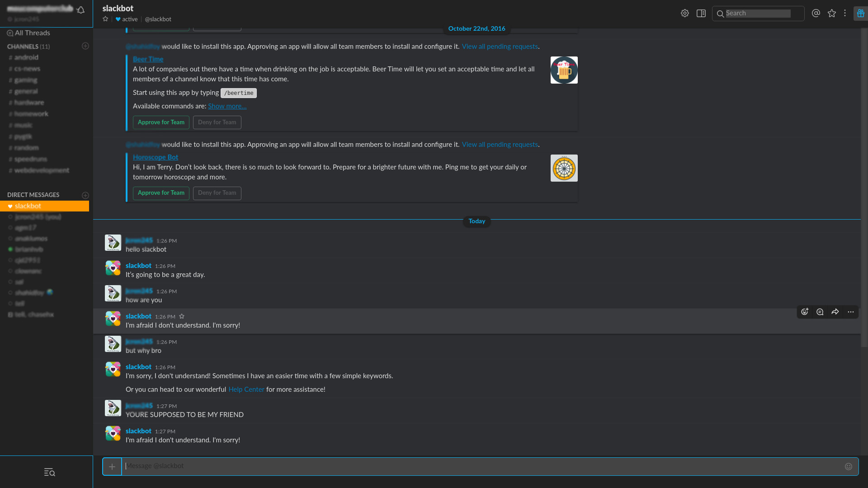Open the What's New gift icon
The width and height of the screenshot is (868, 488).
click(x=860, y=14)
